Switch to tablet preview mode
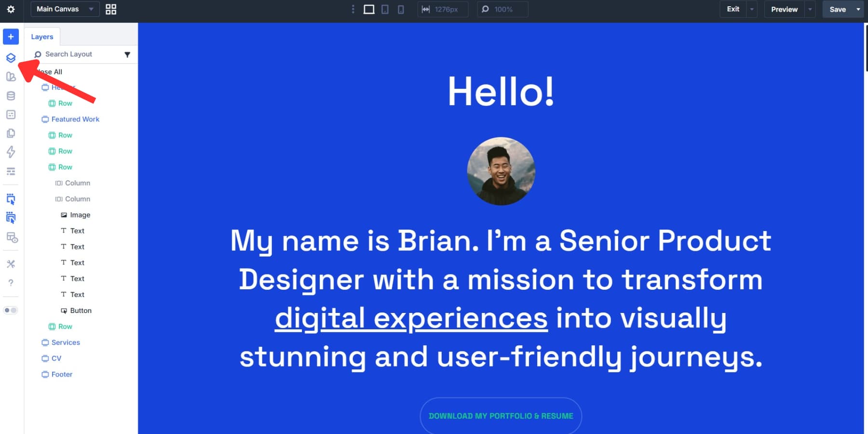868x434 pixels. (385, 9)
